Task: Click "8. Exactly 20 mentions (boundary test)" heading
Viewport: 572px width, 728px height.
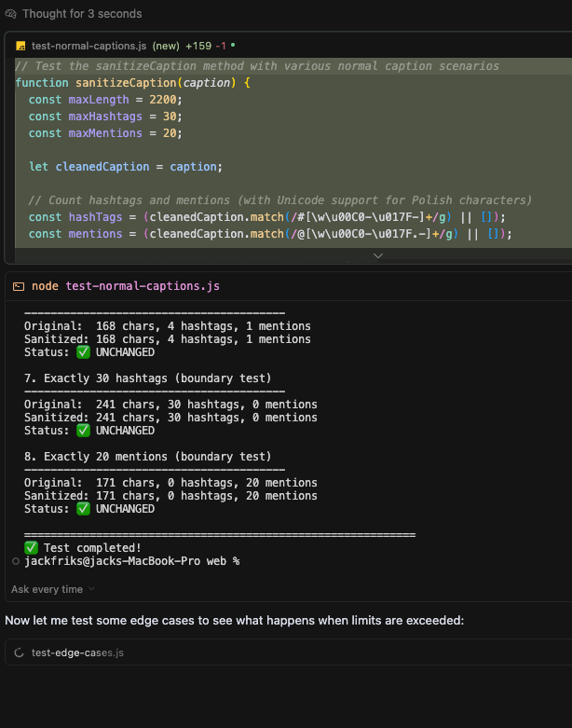Action: tap(147, 457)
